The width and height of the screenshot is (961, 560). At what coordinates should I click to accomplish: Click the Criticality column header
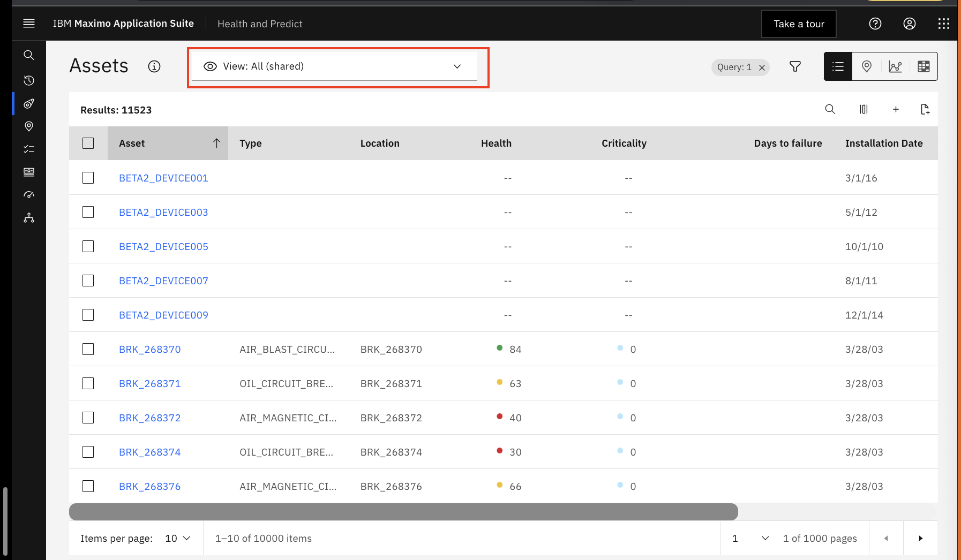pos(624,143)
